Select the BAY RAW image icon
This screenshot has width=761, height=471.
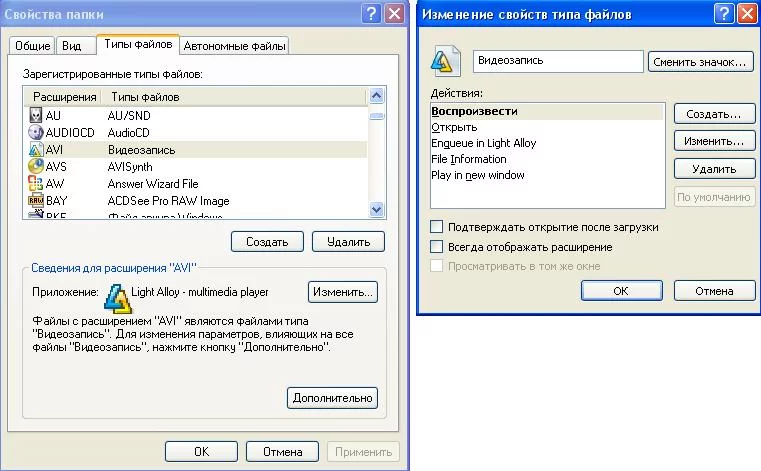pyautogui.click(x=35, y=200)
